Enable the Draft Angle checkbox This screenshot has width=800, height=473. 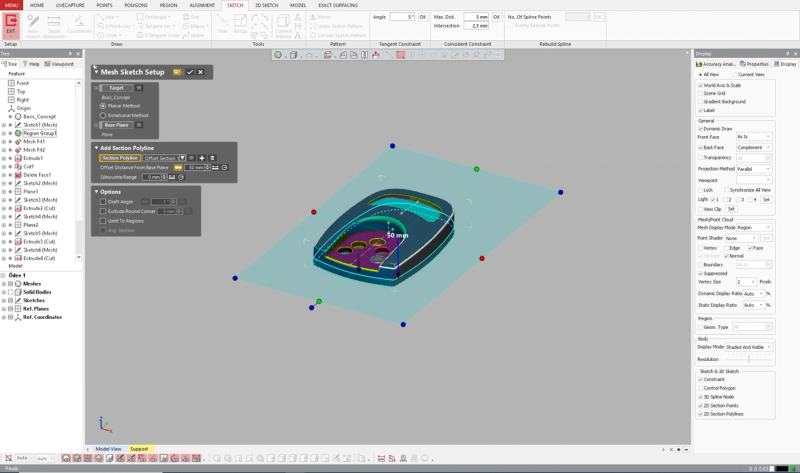pos(103,202)
